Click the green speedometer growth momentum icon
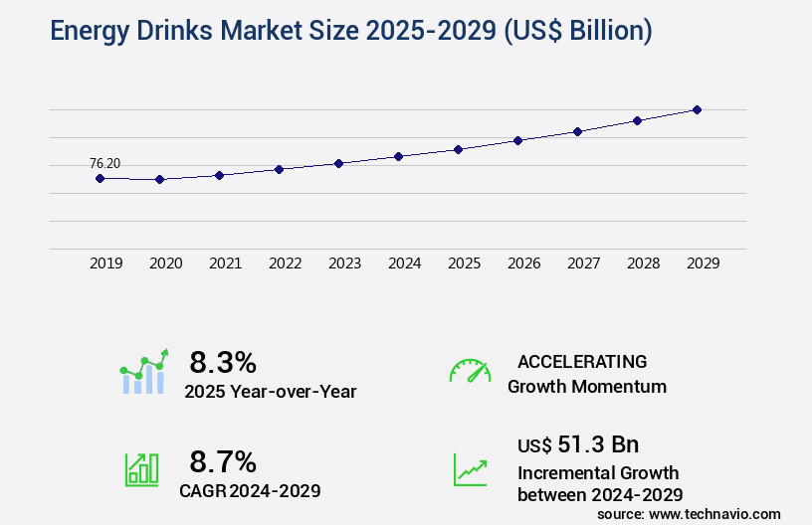Viewport: 812px width, 525px height. tap(470, 371)
